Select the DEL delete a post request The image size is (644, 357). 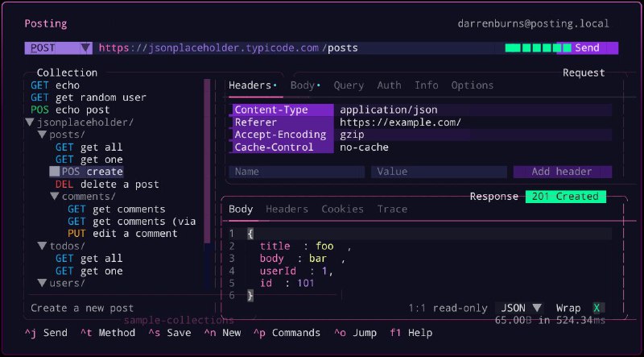pos(106,185)
